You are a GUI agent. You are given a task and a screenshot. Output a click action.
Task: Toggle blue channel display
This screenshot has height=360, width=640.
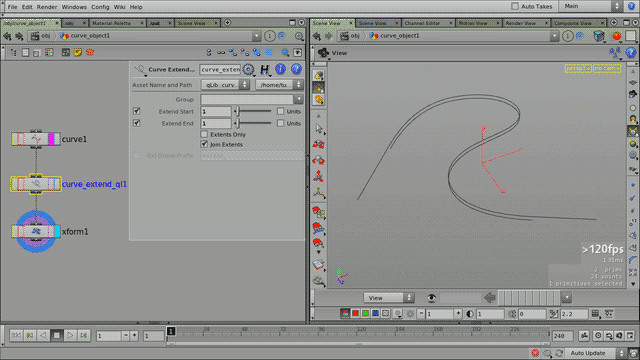coord(375,313)
